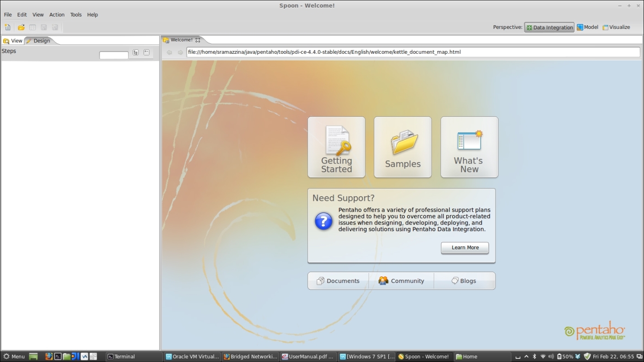Open the Documents link

click(x=338, y=281)
